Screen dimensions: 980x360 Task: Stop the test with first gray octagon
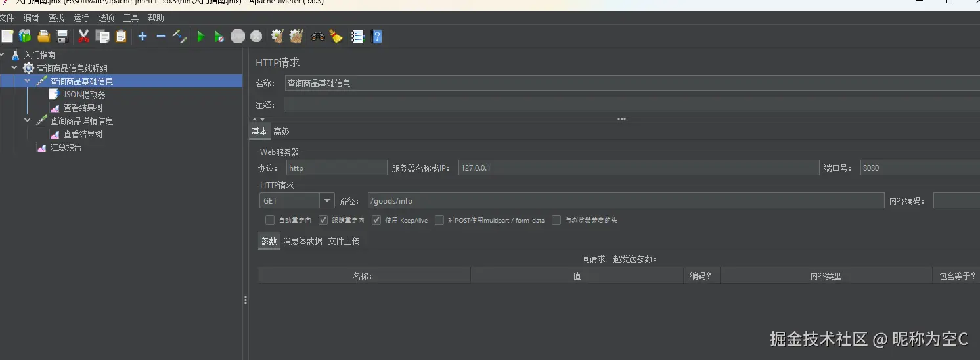[238, 37]
